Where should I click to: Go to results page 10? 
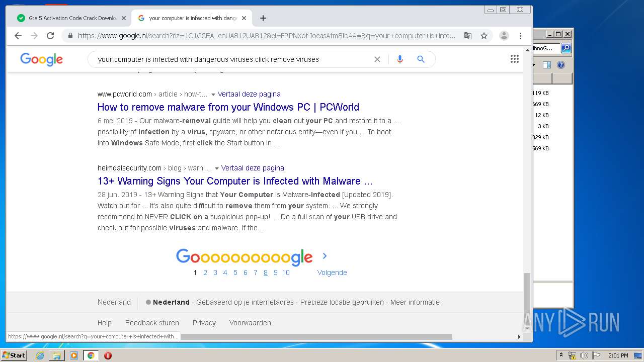286,273
